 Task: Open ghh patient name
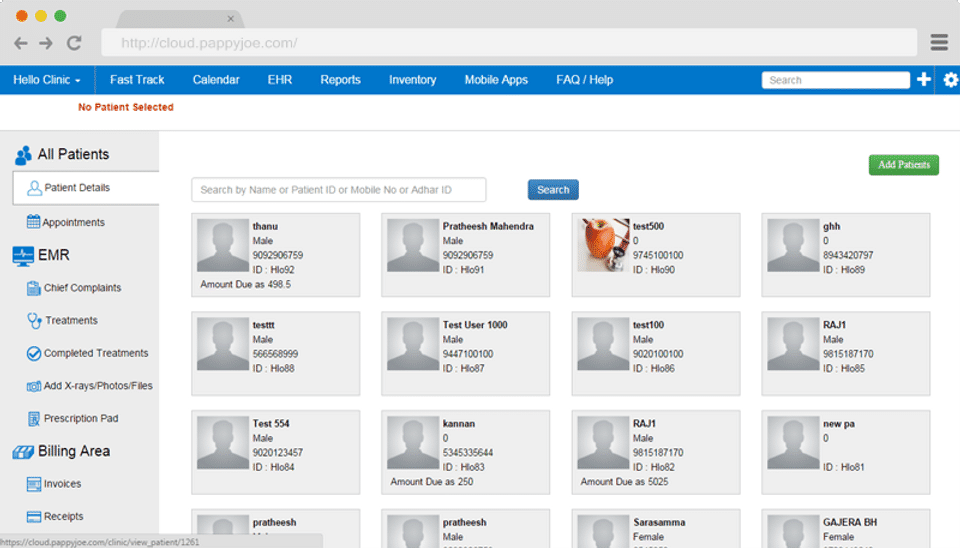click(831, 226)
